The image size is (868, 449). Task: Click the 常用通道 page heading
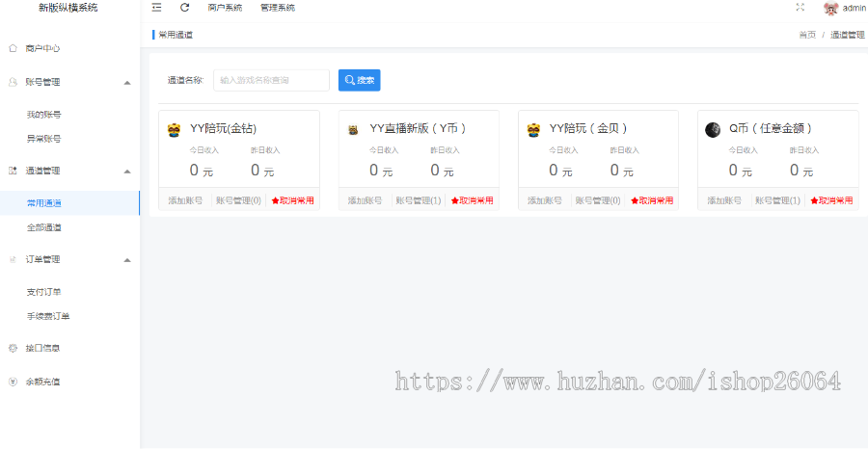pyautogui.click(x=176, y=35)
